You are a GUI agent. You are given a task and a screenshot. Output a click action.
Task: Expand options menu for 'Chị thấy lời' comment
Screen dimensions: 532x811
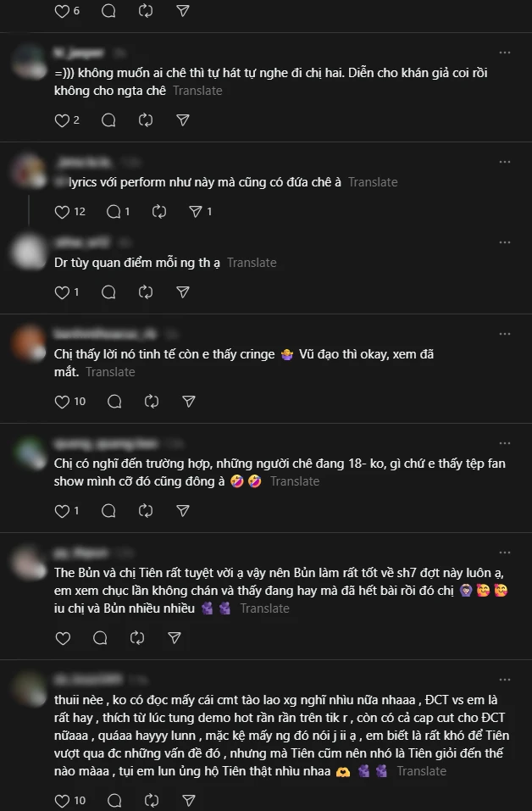505,334
